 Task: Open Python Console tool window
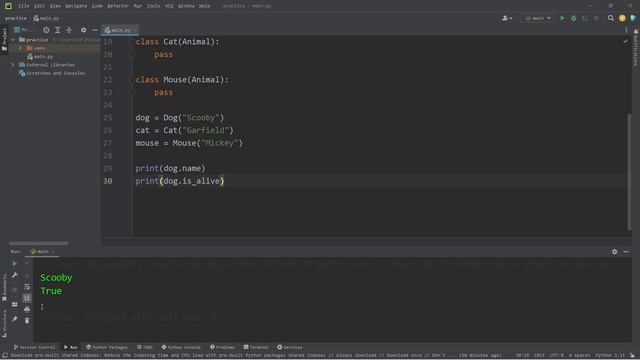tap(181, 347)
